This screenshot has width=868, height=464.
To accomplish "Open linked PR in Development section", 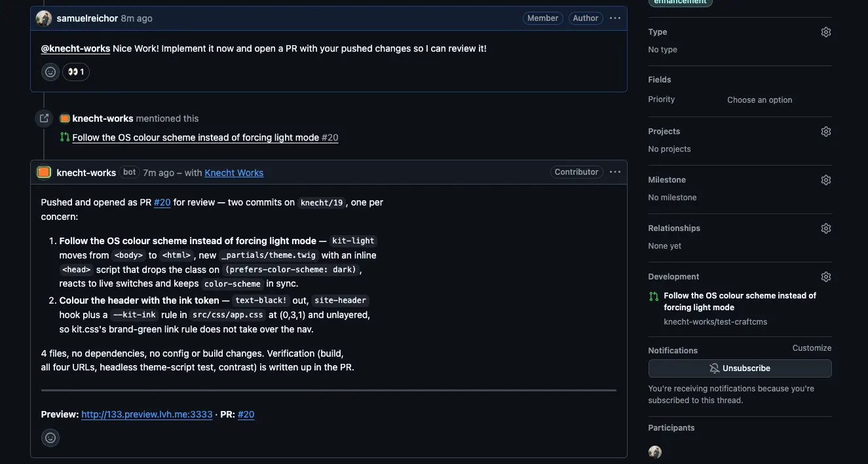I will [x=740, y=301].
